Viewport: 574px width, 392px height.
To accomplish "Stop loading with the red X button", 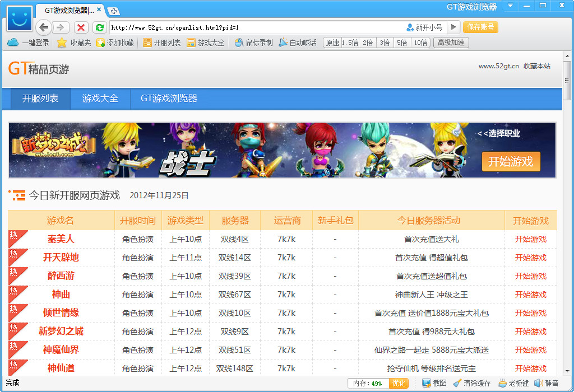I will tap(81, 27).
